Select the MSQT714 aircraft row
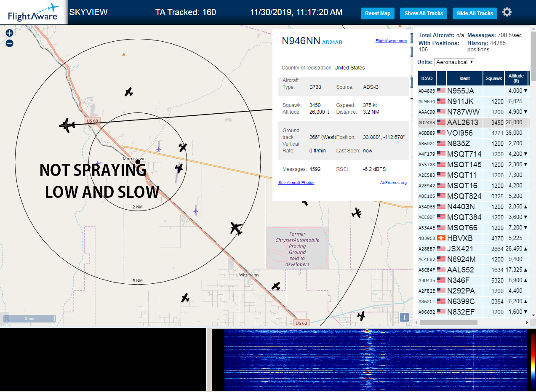 tap(473, 154)
